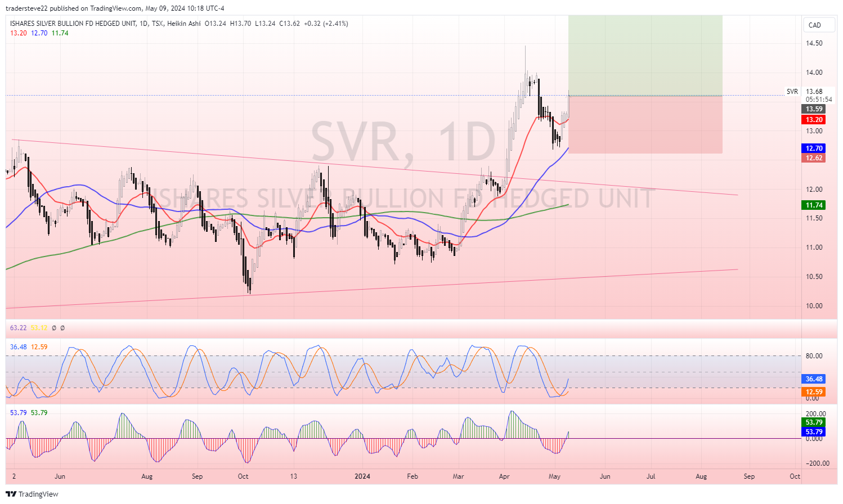Click the -200.00 oscillator scale tick
843x504 pixels.
817,463
